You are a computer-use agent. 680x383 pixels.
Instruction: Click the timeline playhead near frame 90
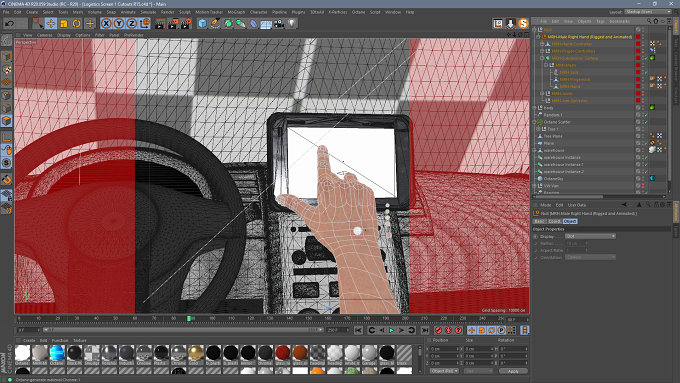point(189,318)
